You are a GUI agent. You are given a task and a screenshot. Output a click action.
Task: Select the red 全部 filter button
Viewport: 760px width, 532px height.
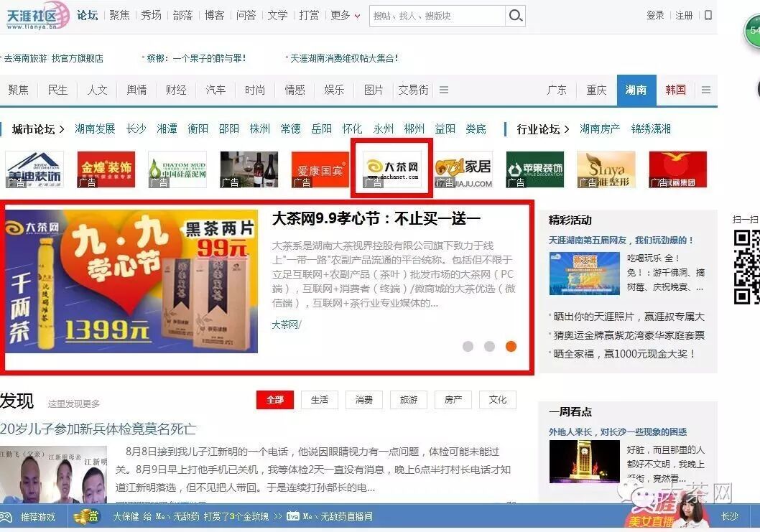pyautogui.click(x=275, y=400)
